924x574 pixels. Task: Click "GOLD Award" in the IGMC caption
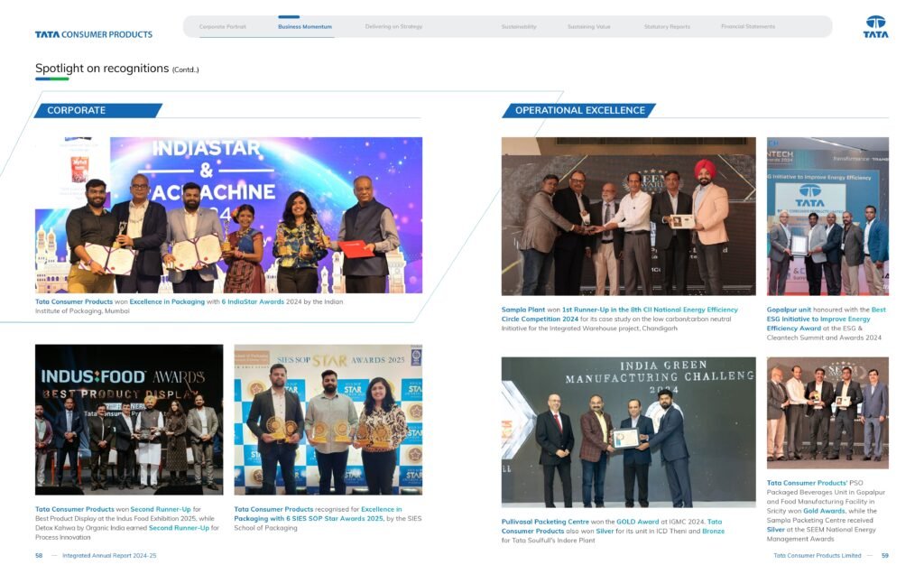[638, 522]
